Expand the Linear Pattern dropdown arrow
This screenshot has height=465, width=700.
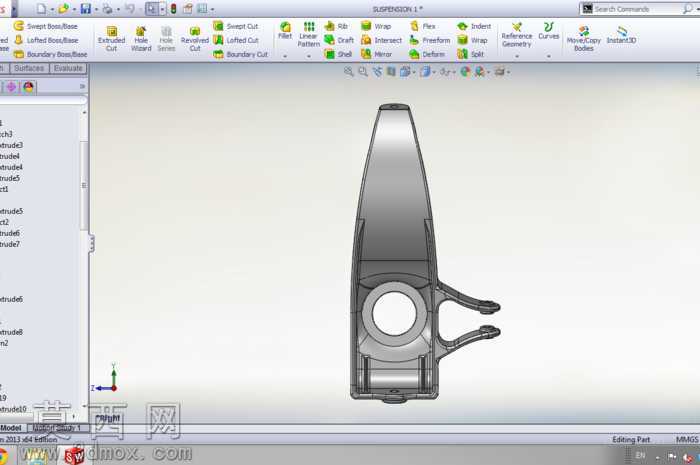pos(308,56)
